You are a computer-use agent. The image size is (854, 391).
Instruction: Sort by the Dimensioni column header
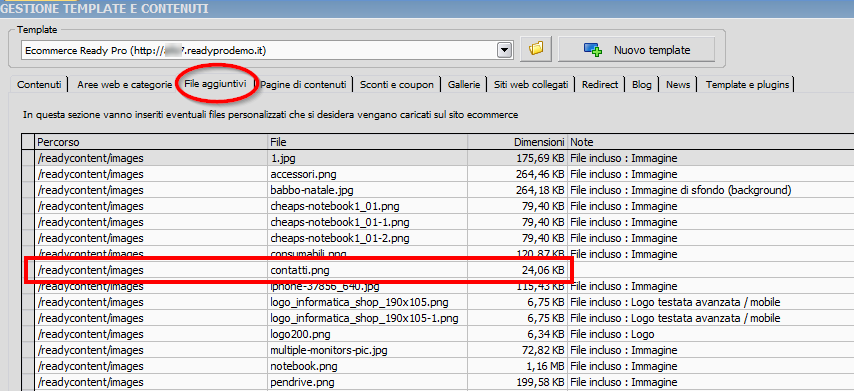coord(517,142)
